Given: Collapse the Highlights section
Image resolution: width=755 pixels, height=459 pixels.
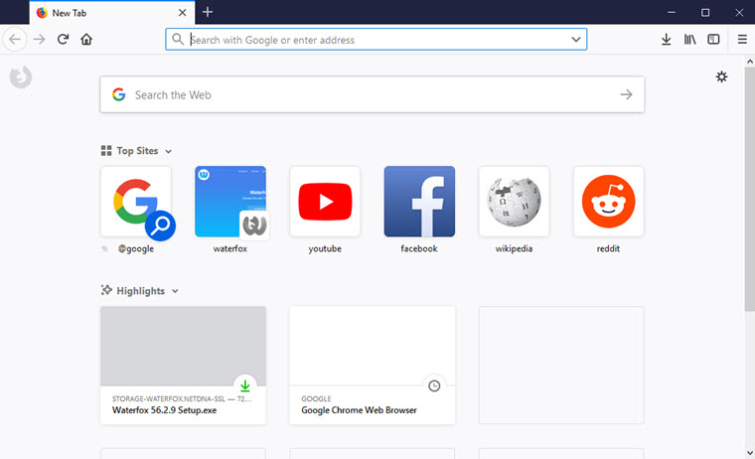Looking at the screenshot, I should pos(175,291).
